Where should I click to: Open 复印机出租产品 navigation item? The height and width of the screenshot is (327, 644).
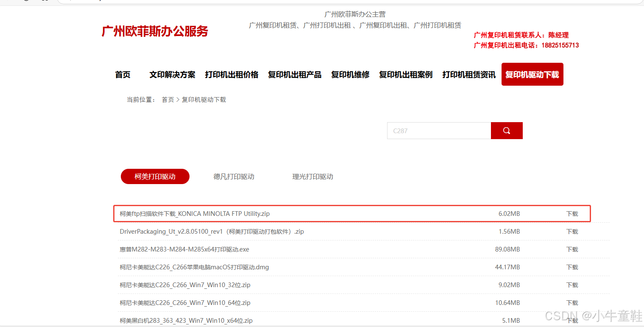point(295,75)
